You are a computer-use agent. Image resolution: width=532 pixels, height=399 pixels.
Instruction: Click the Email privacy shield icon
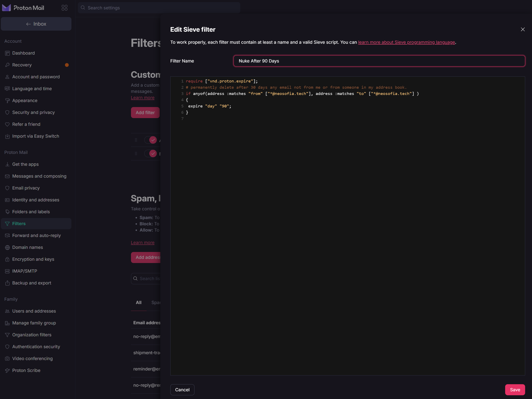coord(7,188)
